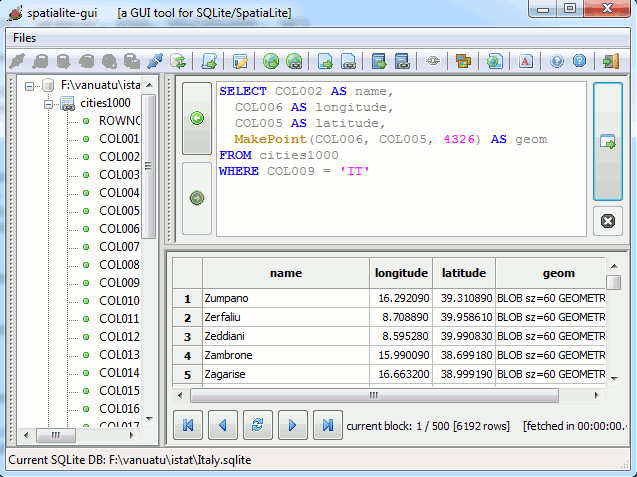Click the 'longitude' column header
The width and height of the screenshot is (637, 477).
point(401,273)
